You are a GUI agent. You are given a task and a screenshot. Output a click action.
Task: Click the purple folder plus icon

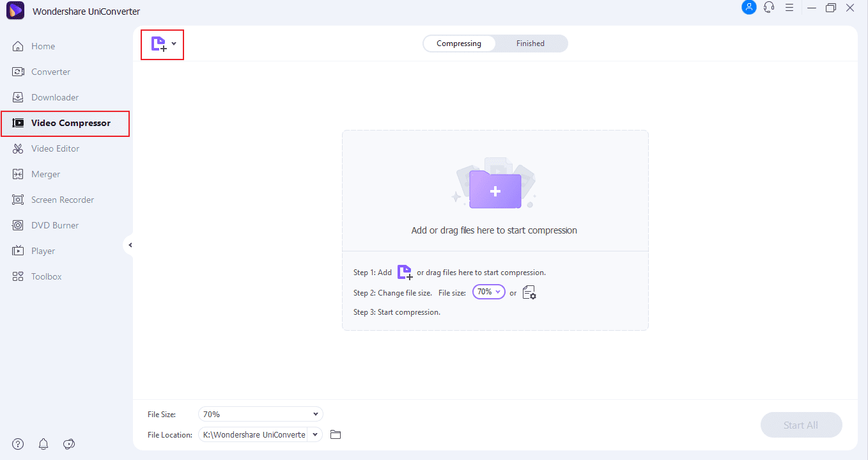pyautogui.click(x=495, y=190)
